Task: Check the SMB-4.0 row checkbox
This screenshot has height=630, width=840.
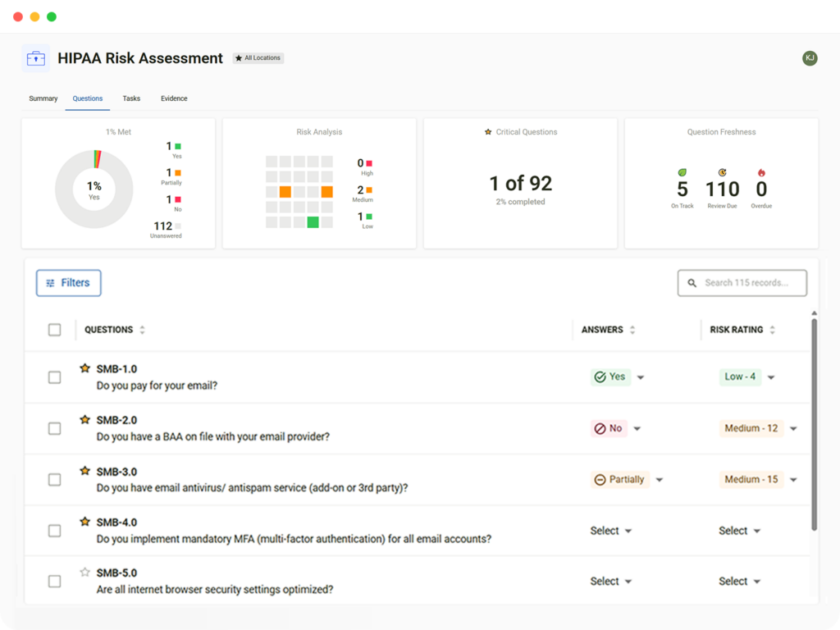Action: pos(55,531)
